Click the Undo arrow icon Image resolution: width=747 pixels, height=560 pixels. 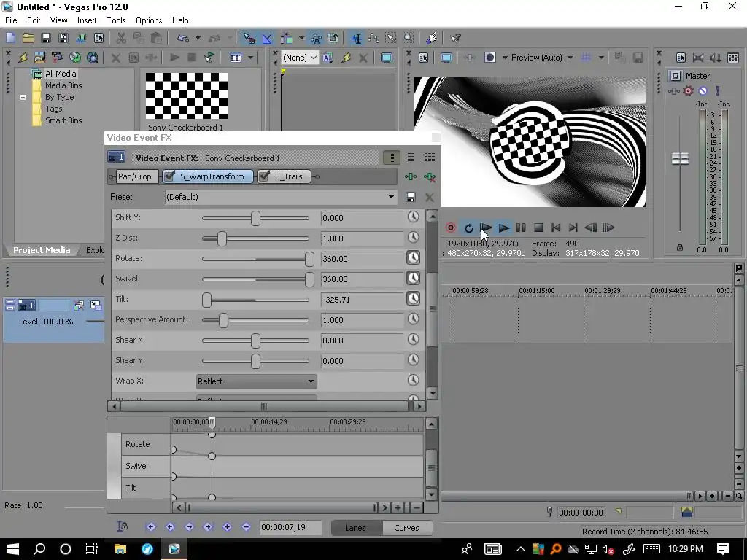(183, 38)
